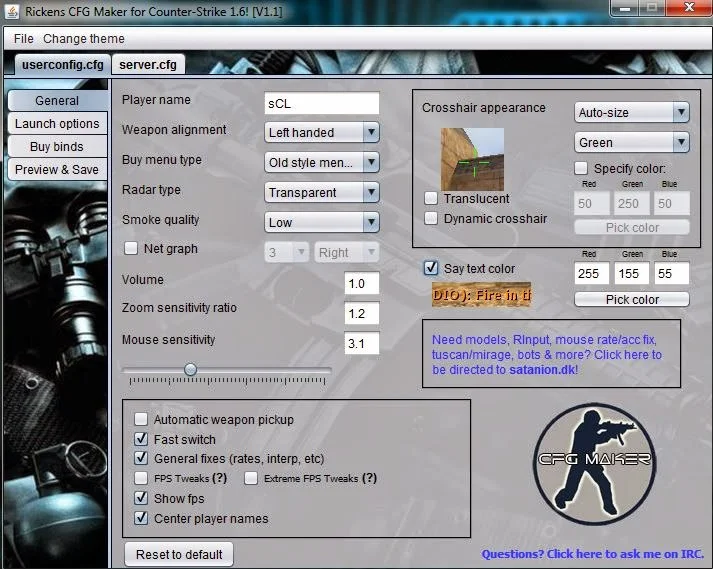
Task: Expand the Radar type dropdown
Action: 321,192
